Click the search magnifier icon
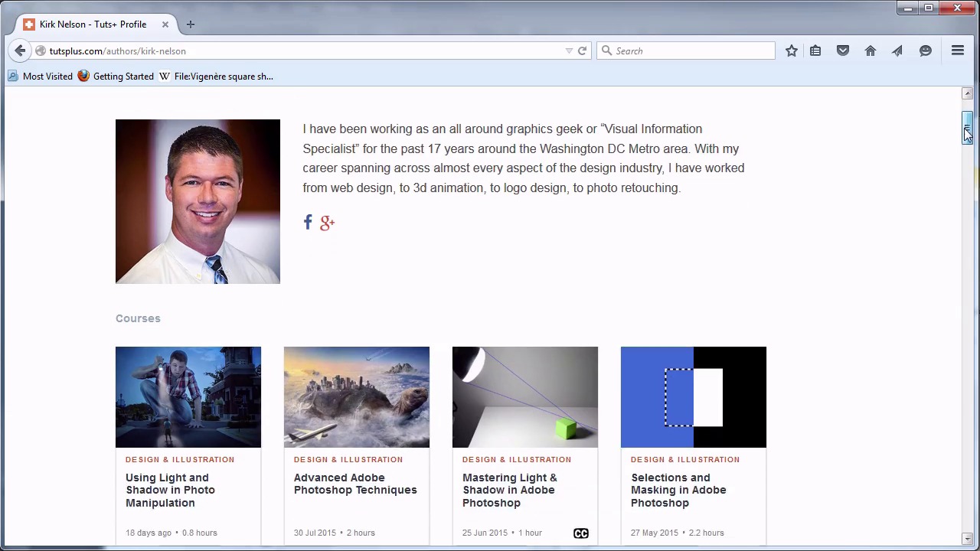Screen dimensions: 980x551 pos(607,51)
